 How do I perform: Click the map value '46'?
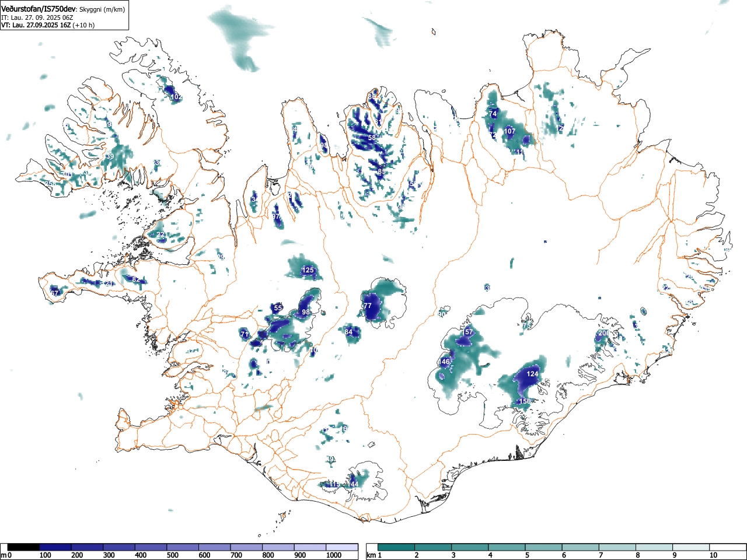(446, 362)
